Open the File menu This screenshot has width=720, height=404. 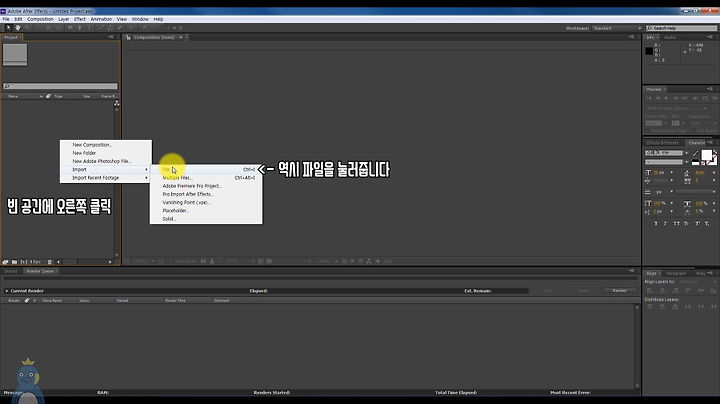click(6, 19)
